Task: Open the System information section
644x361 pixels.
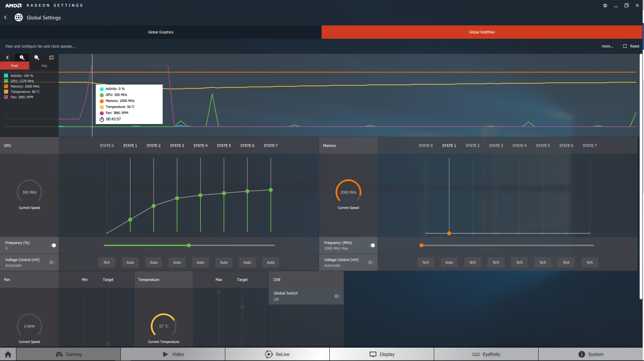Action: coord(591,354)
